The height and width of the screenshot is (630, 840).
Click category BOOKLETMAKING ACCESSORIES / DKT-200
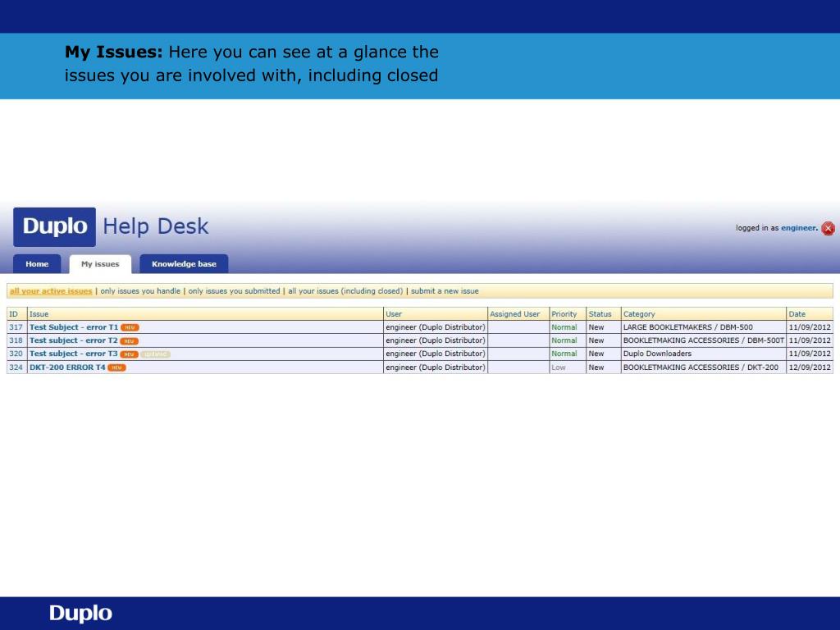tap(701, 367)
